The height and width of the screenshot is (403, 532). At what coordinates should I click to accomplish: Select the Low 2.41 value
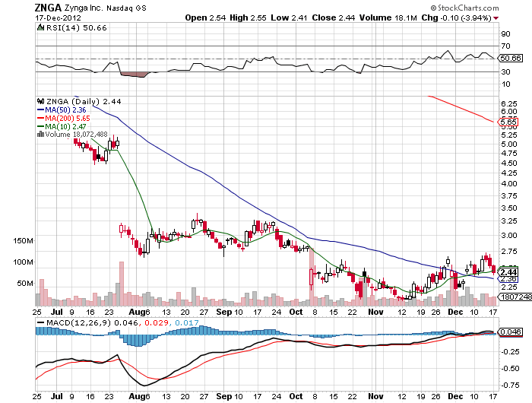pos(288,17)
